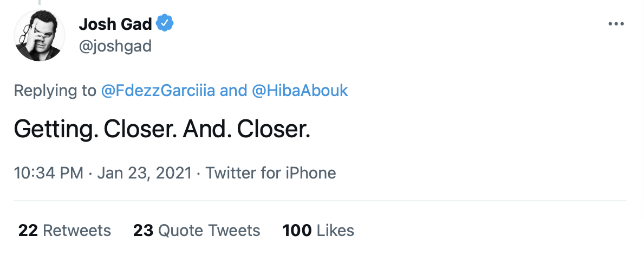Show the 23 Quote Tweets
The height and width of the screenshot is (255, 644).
tap(197, 230)
